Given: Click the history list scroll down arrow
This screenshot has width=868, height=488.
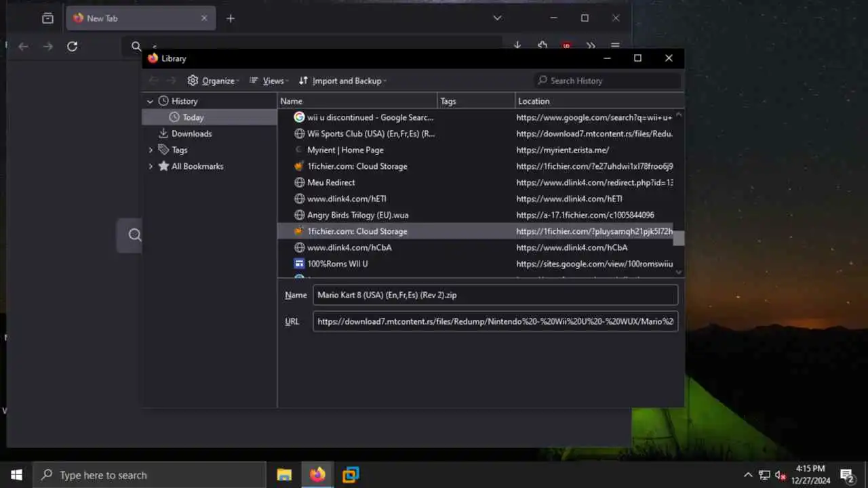Looking at the screenshot, I should [679, 272].
